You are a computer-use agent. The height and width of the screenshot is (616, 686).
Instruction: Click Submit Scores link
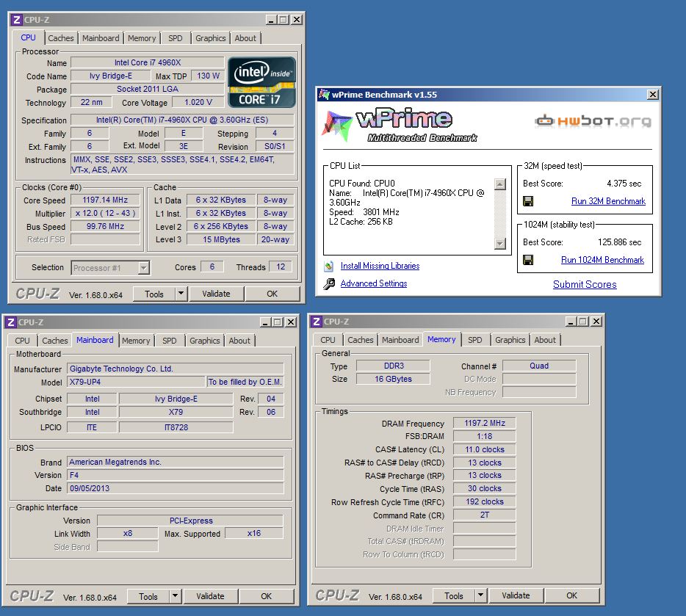[x=585, y=284]
